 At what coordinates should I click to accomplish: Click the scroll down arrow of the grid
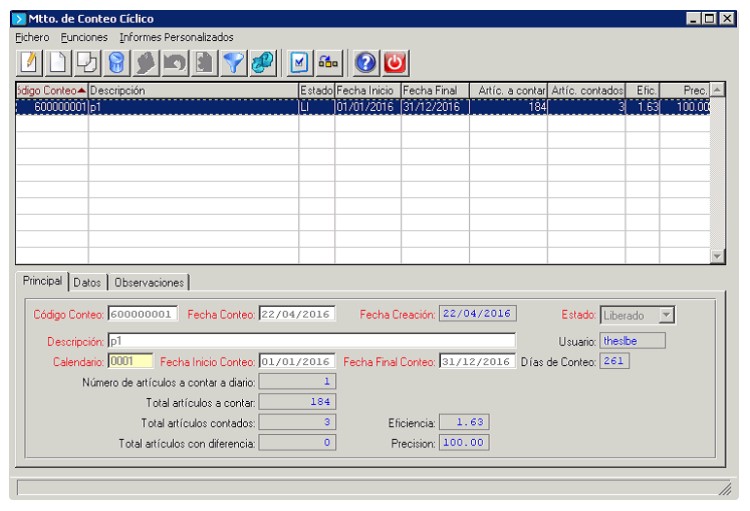[x=717, y=256]
